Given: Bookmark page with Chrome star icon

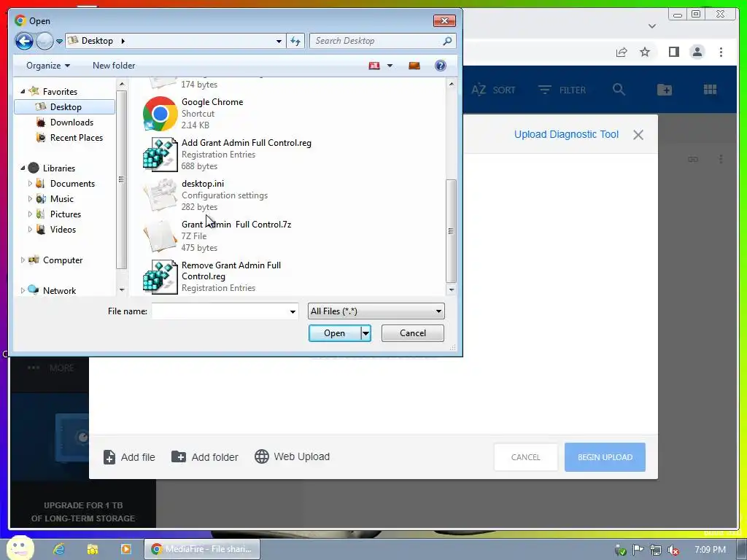Looking at the screenshot, I should pyautogui.click(x=645, y=52).
